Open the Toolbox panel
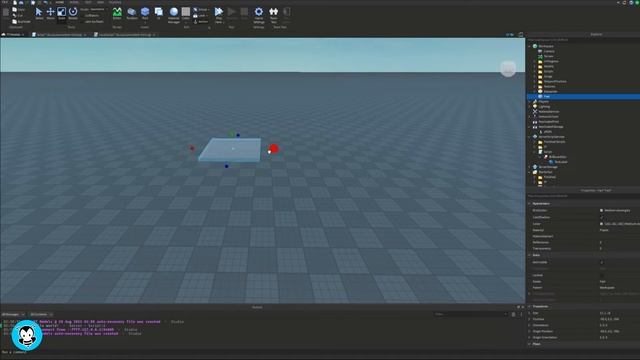This screenshot has width=640, height=360. [x=131, y=13]
